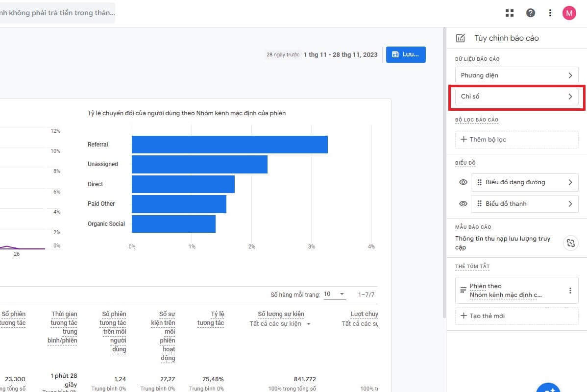587x392 pixels.
Task: Click the Tùy chỉnh báo cáo edit chart icon
Action: pyautogui.click(x=461, y=38)
